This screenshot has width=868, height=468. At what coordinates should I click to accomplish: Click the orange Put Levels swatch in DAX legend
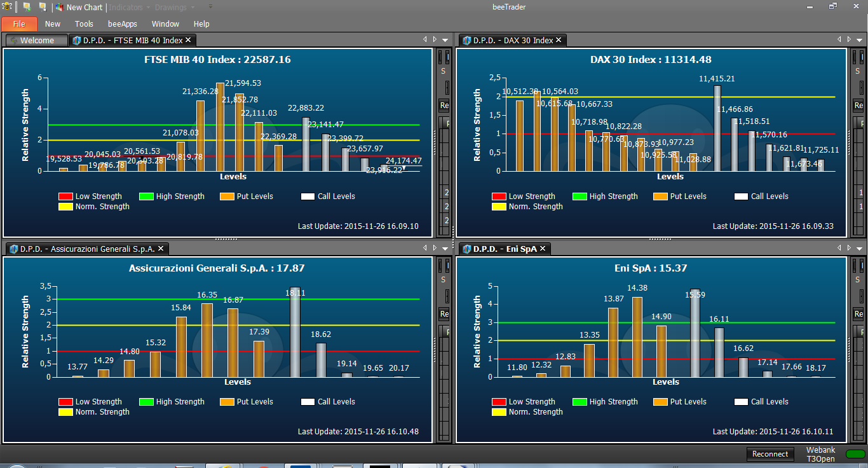click(x=660, y=196)
